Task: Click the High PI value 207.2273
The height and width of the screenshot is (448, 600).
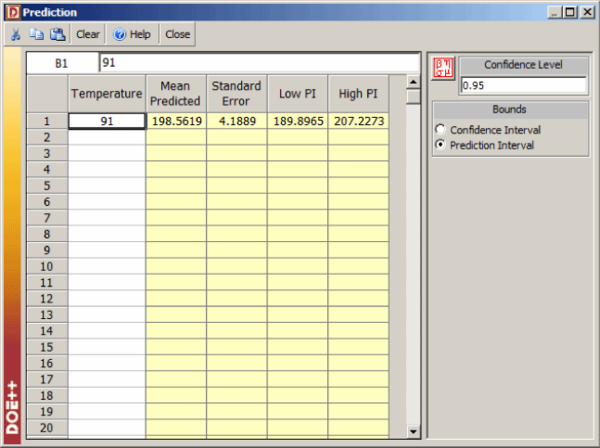Action: 358,121
